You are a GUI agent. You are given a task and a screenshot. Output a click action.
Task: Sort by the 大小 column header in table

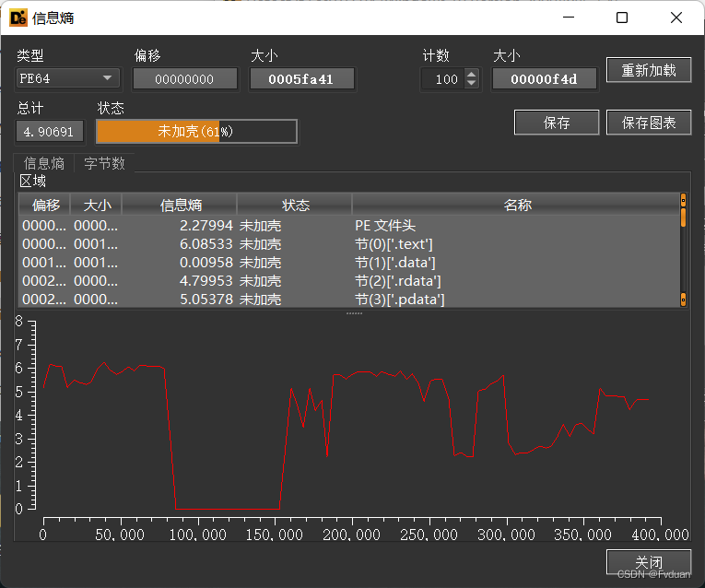pyautogui.click(x=96, y=205)
